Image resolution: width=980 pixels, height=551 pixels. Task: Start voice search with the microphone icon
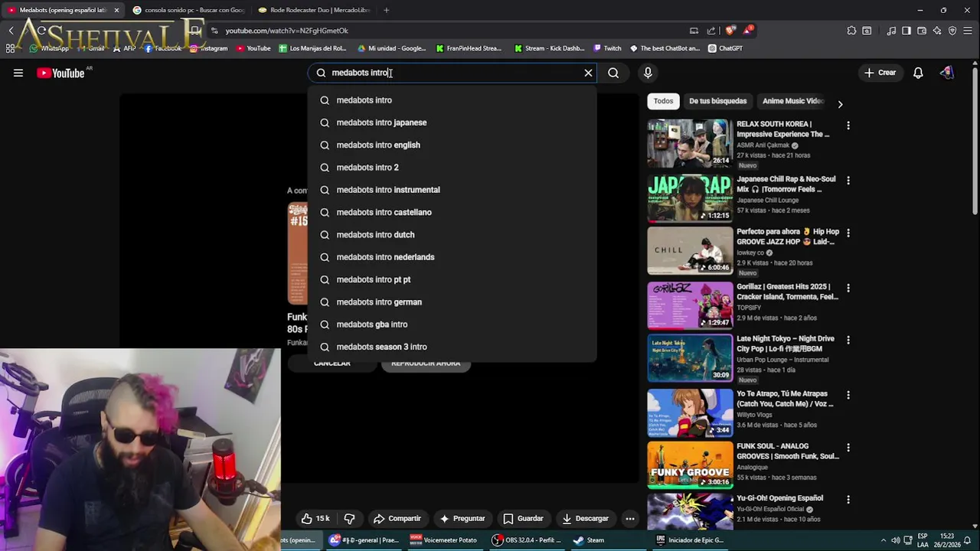648,73
